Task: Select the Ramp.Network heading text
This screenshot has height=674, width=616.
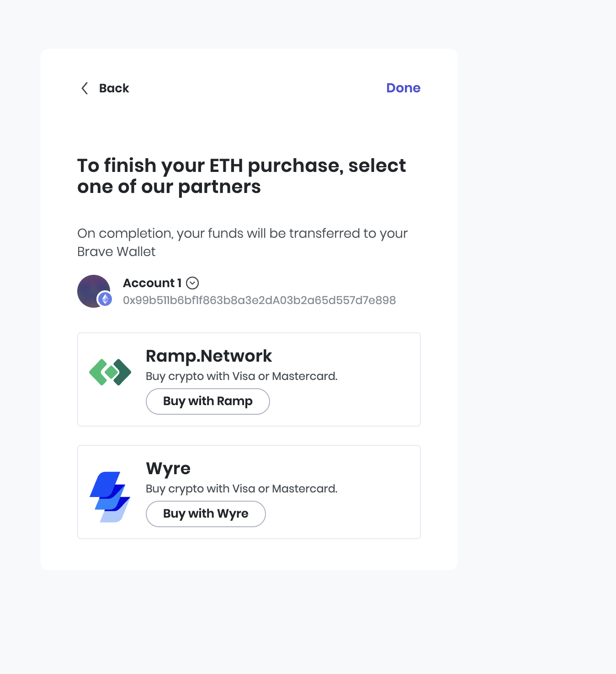Action: click(x=208, y=356)
